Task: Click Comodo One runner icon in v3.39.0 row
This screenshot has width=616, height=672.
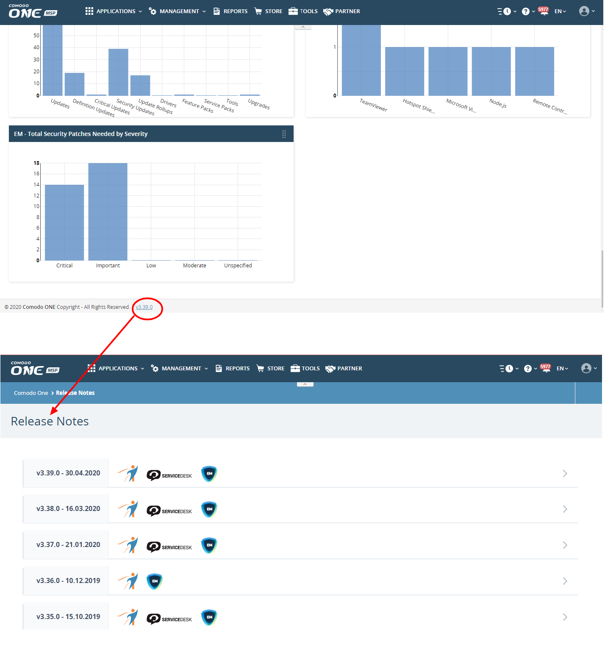Action: click(x=128, y=474)
